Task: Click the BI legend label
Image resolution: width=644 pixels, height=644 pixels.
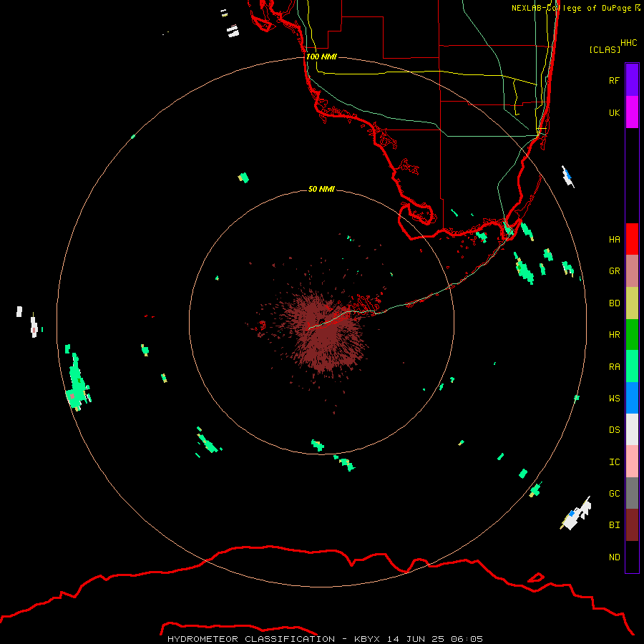Action: pyautogui.click(x=614, y=525)
